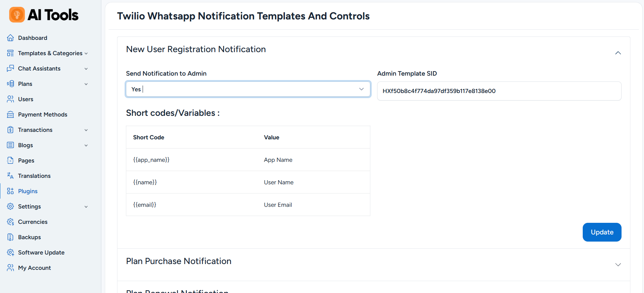
Task: Open Currencies menu item
Action: click(33, 222)
